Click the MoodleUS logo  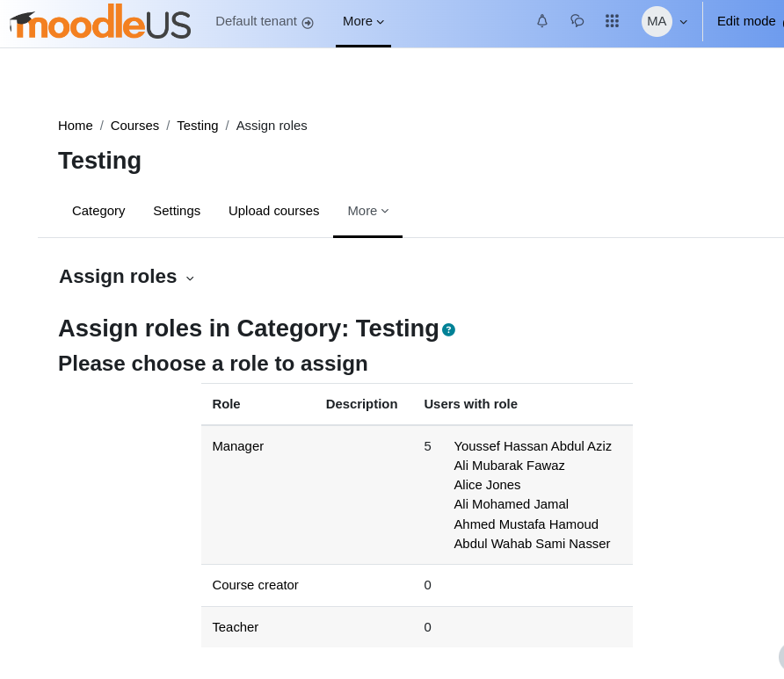[100, 21]
